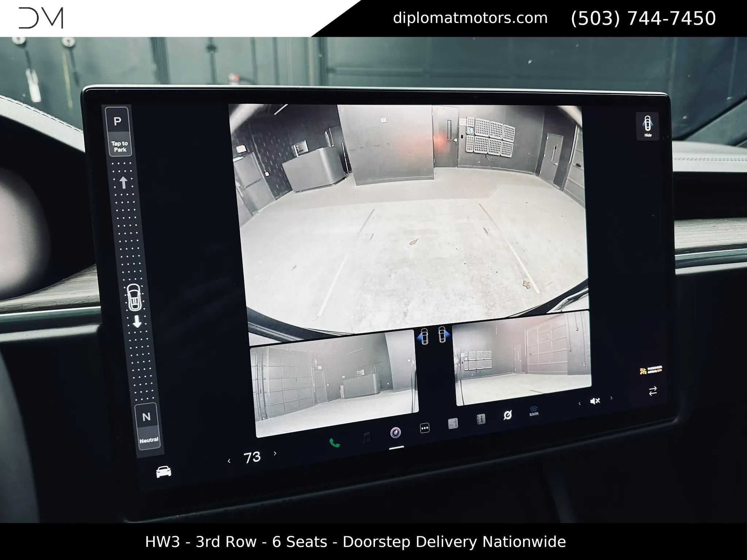The width and height of the screenshot is (747, 560).
Task: Tap the main rear camera view
Action: (409, 219)
